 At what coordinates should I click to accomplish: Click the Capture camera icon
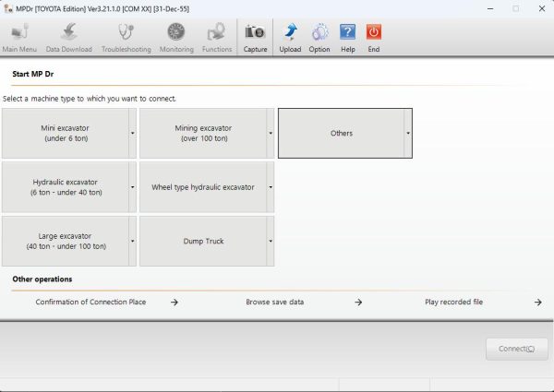(x=255, y=38)
